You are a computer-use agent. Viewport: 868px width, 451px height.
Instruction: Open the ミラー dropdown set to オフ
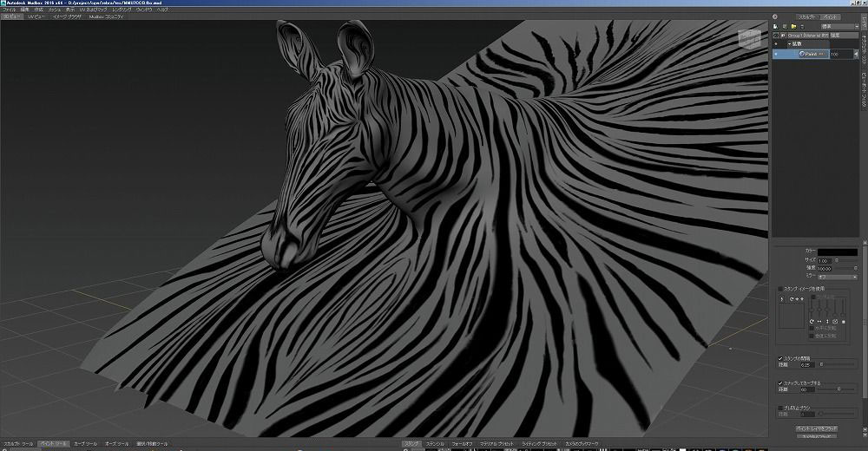[838, 277]
